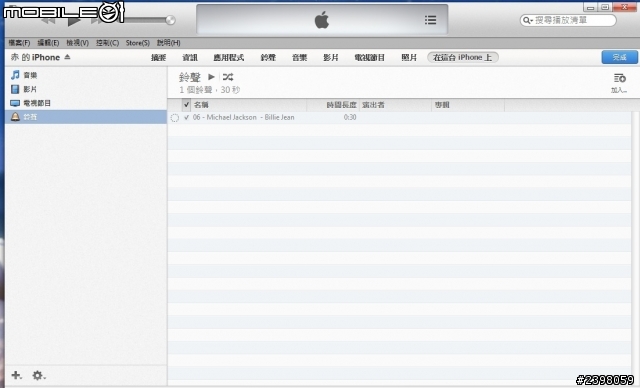
Task: Eject the iPhone with the eject icon
Action: tap(67, 57)
